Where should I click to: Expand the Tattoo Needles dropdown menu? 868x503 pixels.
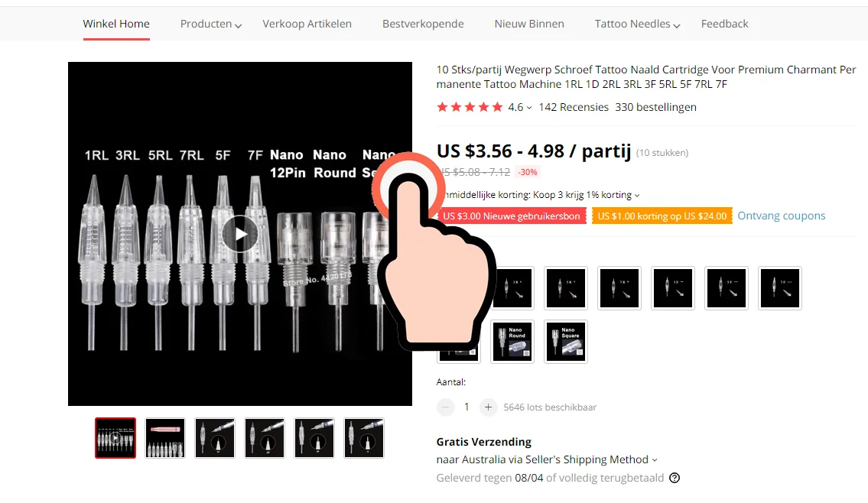[637, 24]
